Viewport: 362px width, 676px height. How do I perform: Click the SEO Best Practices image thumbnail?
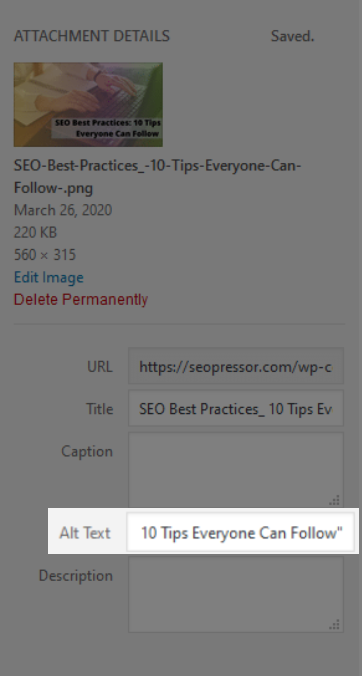tap(88, 104)
